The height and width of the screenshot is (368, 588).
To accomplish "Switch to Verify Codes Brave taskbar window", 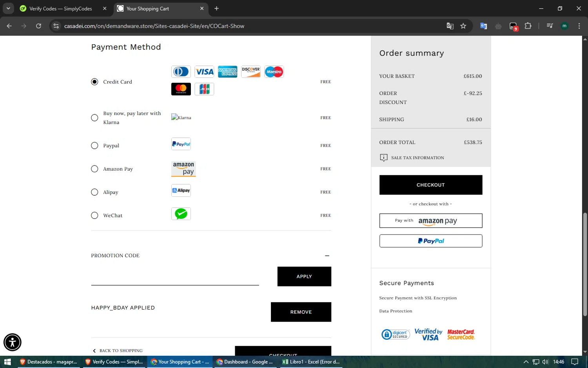I will tap(114, 362).
